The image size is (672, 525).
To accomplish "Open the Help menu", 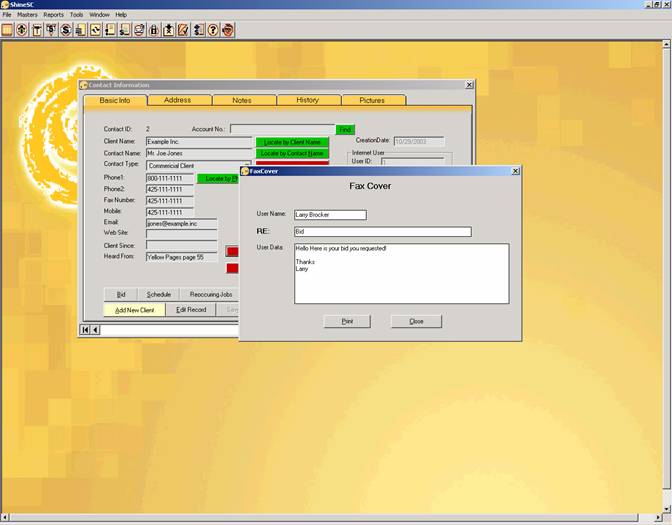I will [x=121, y=15].
